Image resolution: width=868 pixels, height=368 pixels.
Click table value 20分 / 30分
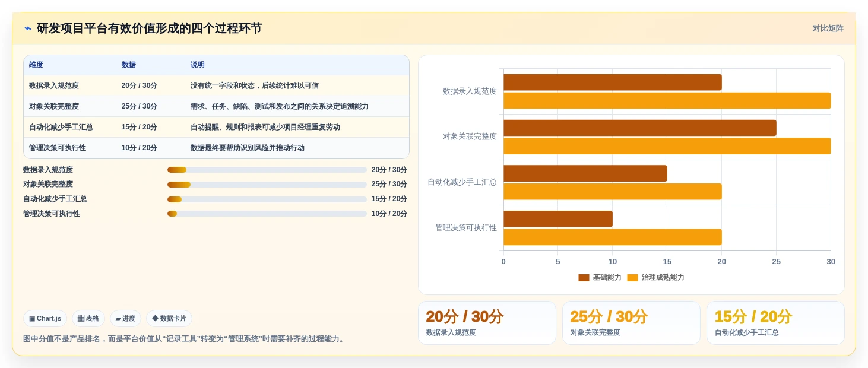[140, 85]
